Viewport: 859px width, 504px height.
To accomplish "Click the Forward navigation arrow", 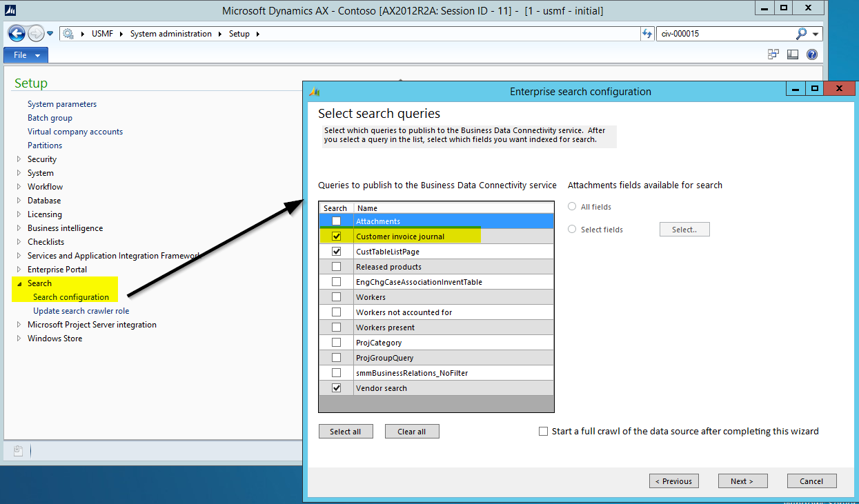I will point(35,33).
